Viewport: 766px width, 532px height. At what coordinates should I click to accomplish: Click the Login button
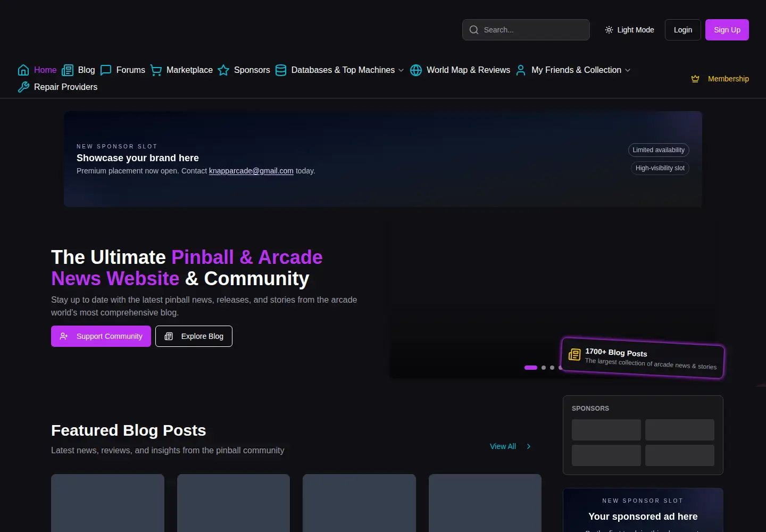pyautogui.click(x=683, y=30)
